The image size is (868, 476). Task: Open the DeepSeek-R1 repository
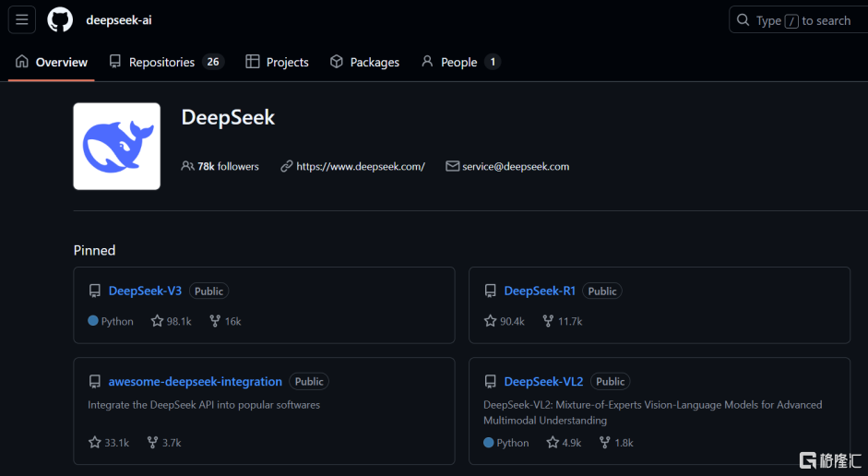(540, 291)
